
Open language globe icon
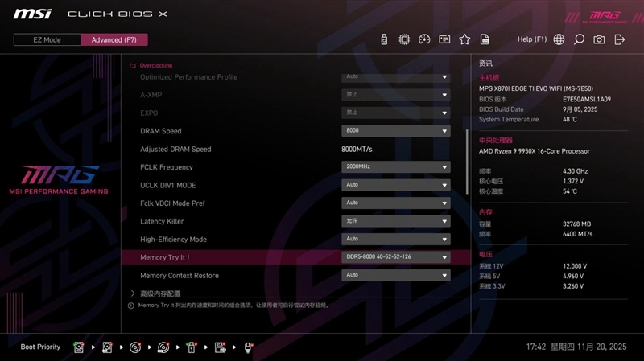(559, 39)
